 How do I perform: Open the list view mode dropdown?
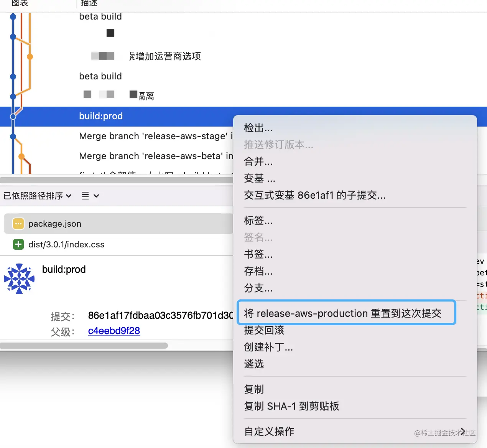click(x=90, y=196)
